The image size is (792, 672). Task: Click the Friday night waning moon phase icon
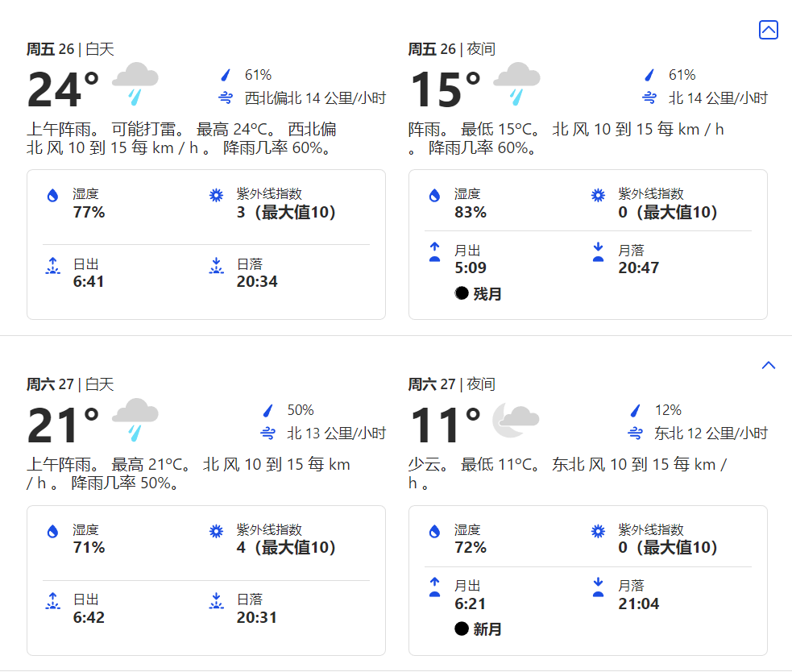(x=462, y=293)
